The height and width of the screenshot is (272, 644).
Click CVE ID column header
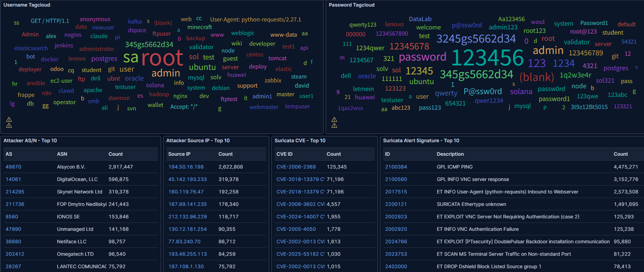(x=284, y=154)
